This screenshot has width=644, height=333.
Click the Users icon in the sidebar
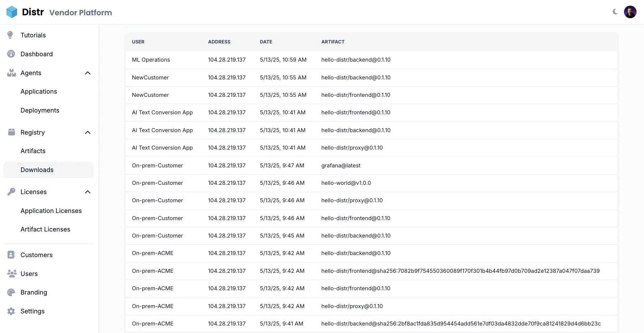pyautogui.click(x=11, y=274)
